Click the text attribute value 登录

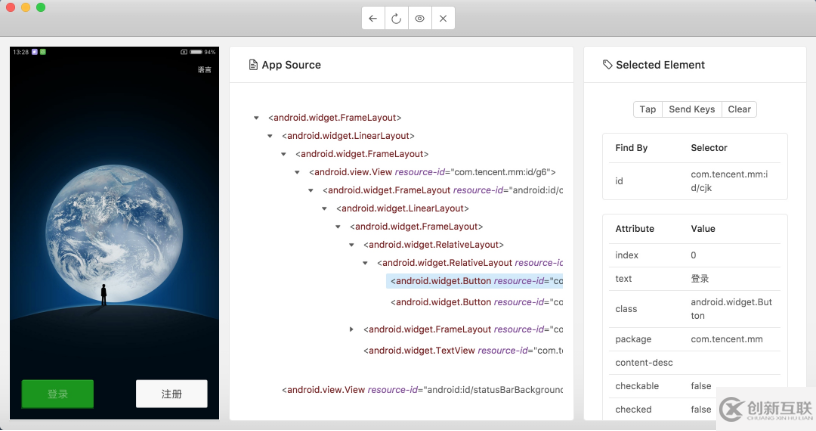tap(699, 279)
